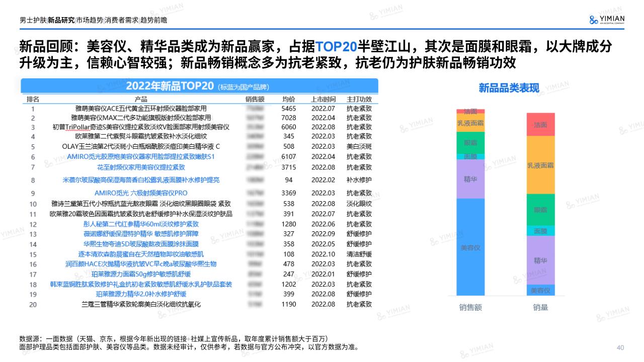
Task: Click the blue "TOP20" in the slide title
Action: coord(336,47)
